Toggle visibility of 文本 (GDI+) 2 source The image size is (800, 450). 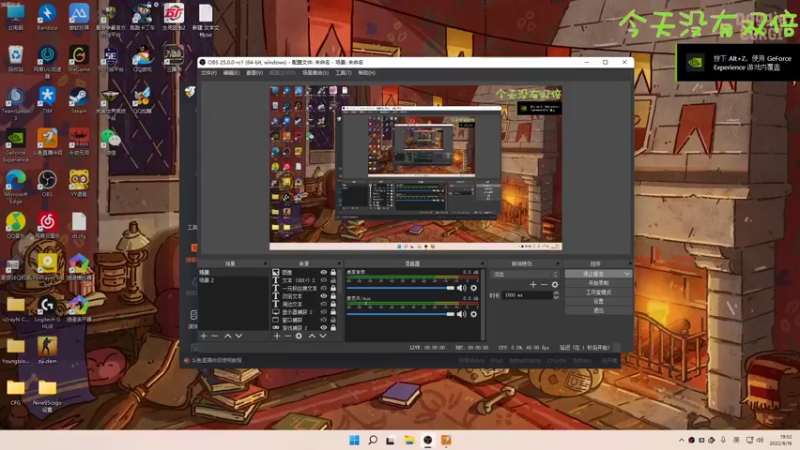click(323, 280)
